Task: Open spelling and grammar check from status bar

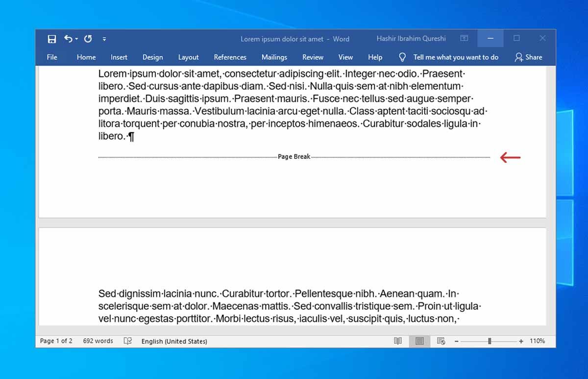Action: pos(127,341)
